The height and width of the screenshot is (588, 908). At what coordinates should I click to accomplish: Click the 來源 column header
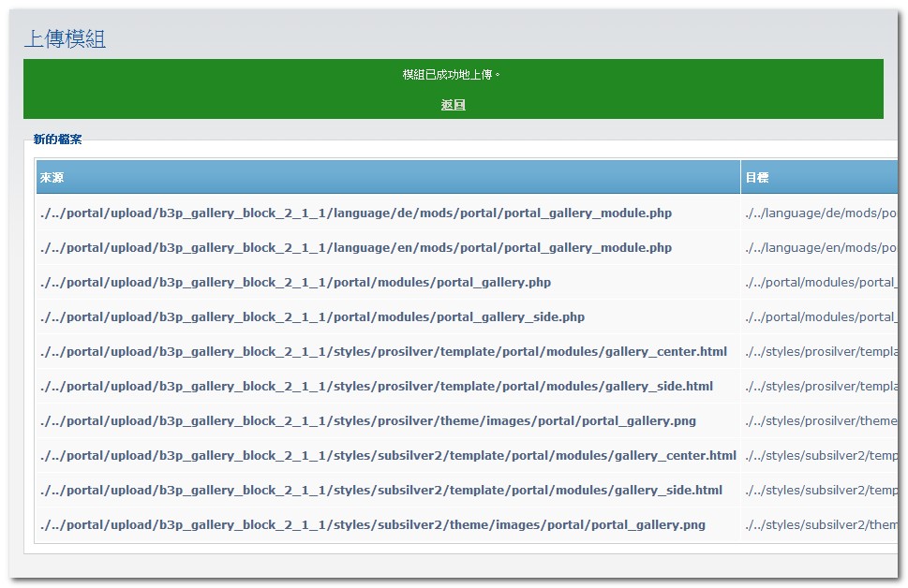click(52, 177)
